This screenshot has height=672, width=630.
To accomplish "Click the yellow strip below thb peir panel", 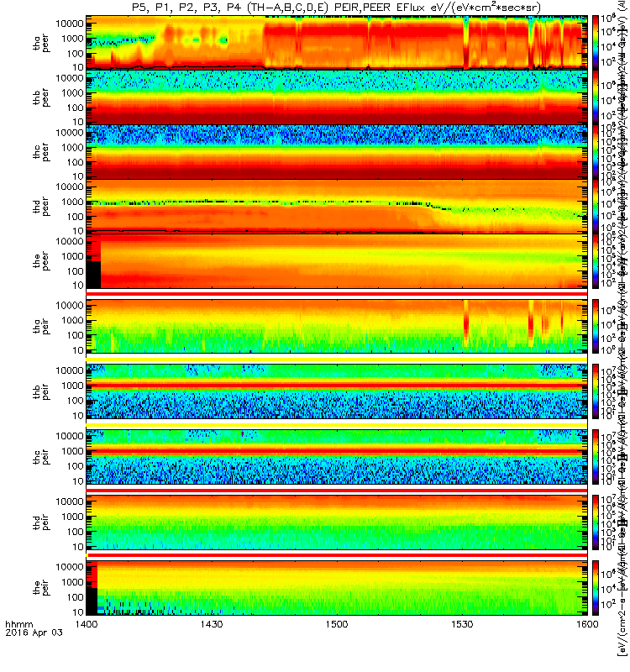I will pyautogui.click(x=337, y=425).
